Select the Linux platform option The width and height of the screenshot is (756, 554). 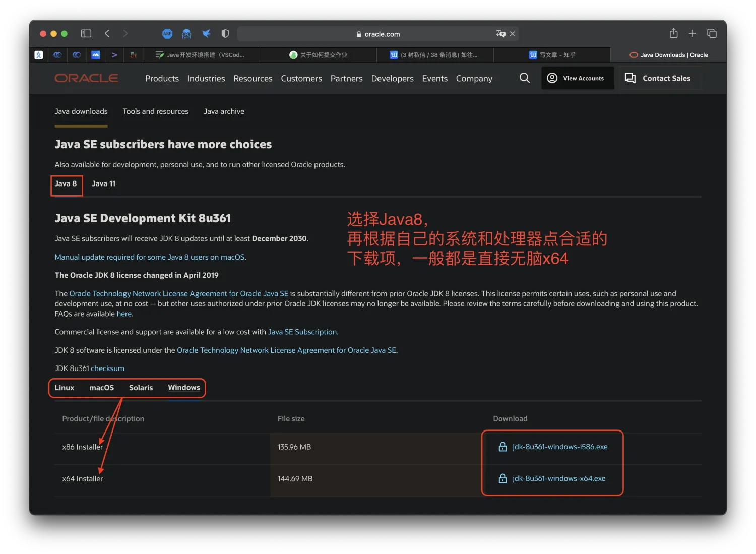coord(64,388)
